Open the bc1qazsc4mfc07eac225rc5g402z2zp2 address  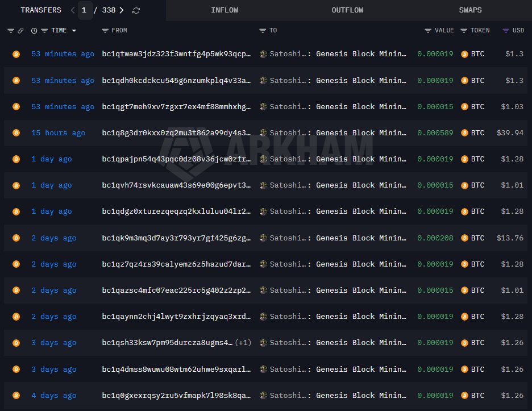(176, 290)
